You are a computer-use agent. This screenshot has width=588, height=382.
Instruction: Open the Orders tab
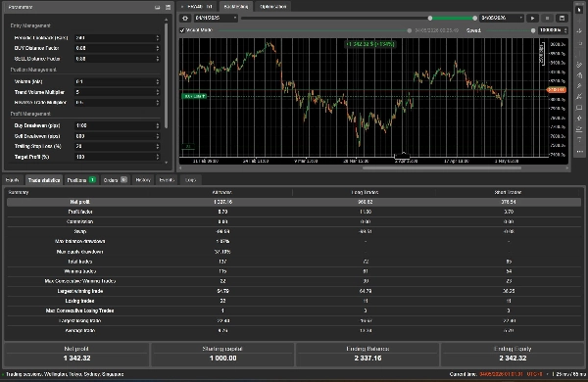point(115,180)
